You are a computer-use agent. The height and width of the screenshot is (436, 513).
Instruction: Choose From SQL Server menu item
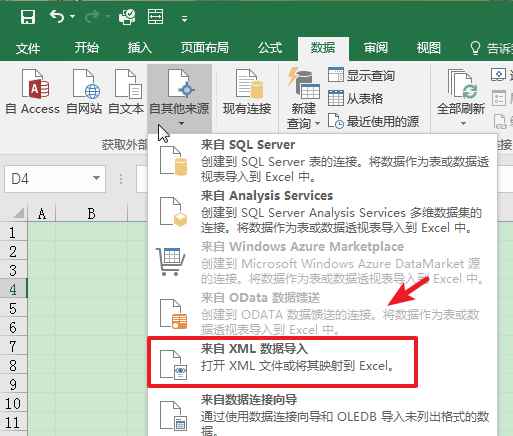322,161
